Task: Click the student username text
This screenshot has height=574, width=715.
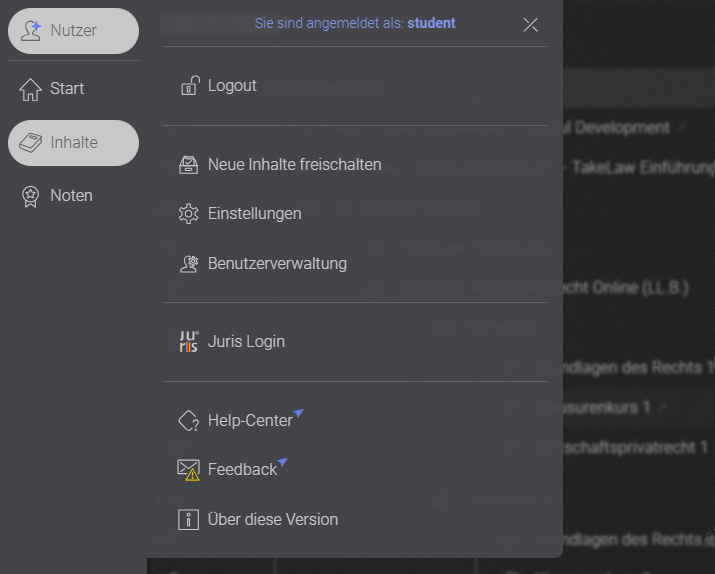Action: [431, 23]
